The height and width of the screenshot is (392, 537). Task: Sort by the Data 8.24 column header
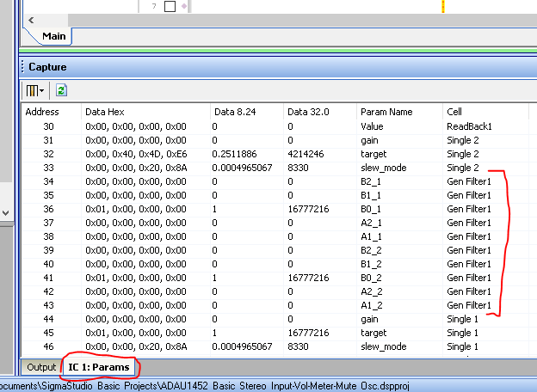(235, 112)
